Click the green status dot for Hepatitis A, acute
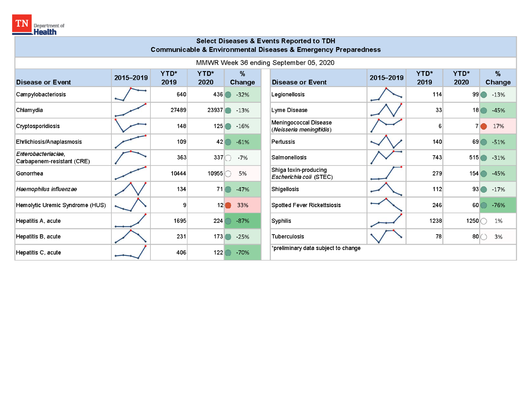Viewport: 532px width, 411px height. point(228,221)
